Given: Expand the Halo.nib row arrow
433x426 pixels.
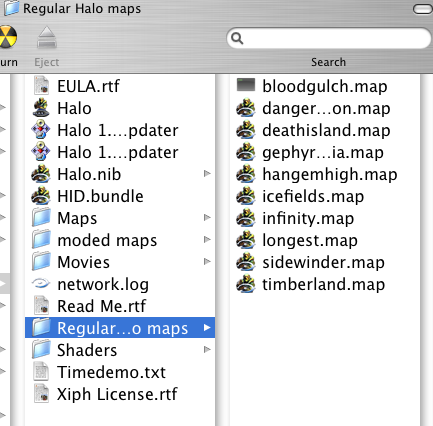Looking at the screenshot, I should pyautogui.click(x=207, y=174).
